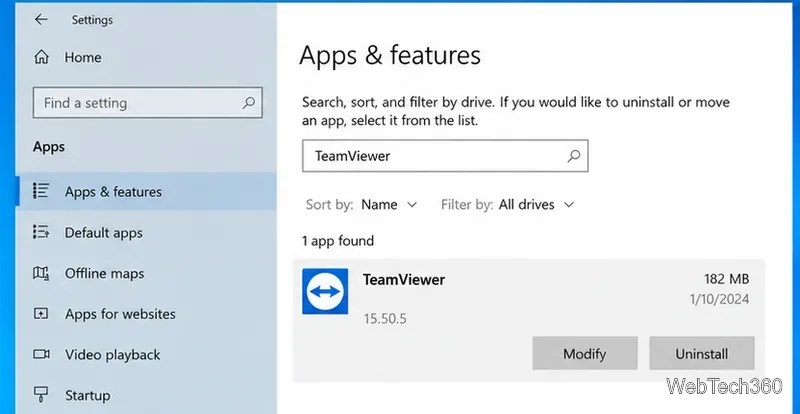The image size is (800, 414).
Task: Click the Apps for websites icon
Action: tap(41, 313)
